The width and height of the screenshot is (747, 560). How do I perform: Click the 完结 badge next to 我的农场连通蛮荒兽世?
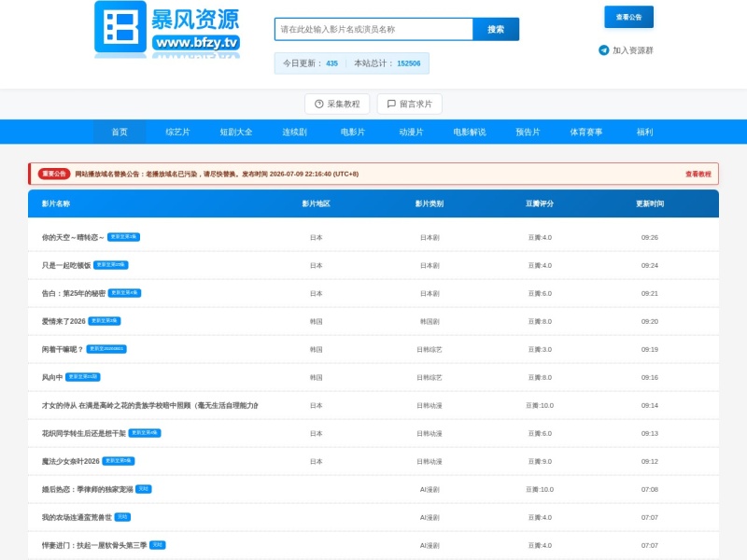click(122, 517)
